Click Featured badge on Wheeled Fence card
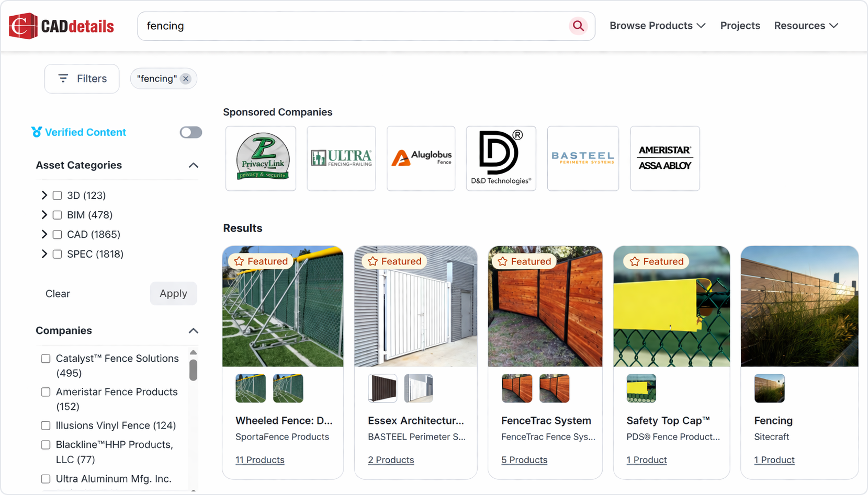The height and width of the screenshot is (495, 868). coord(261,261)
